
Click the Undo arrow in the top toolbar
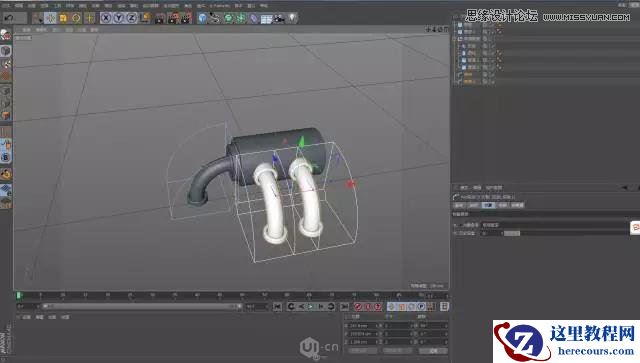click(9, 18)
